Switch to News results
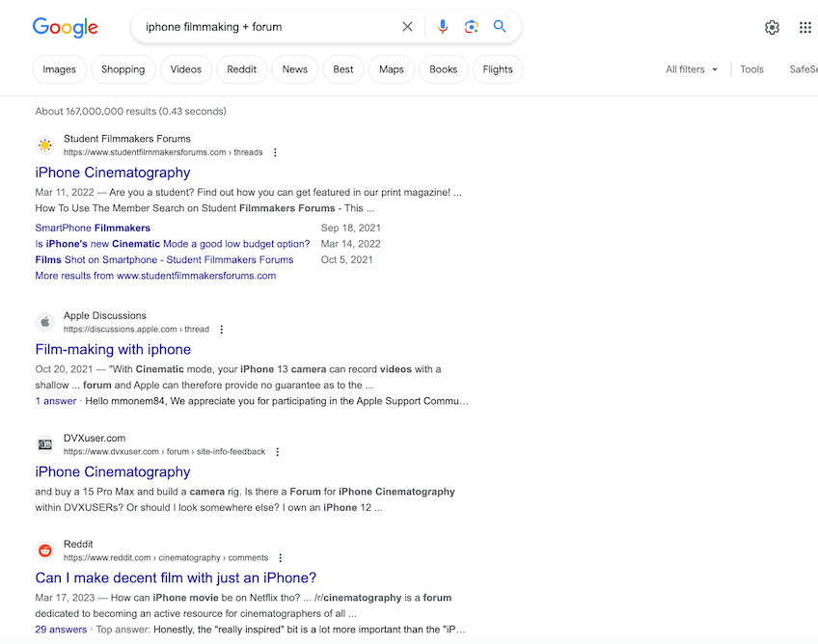Viewport: 818px width, 644px height. 295,69
